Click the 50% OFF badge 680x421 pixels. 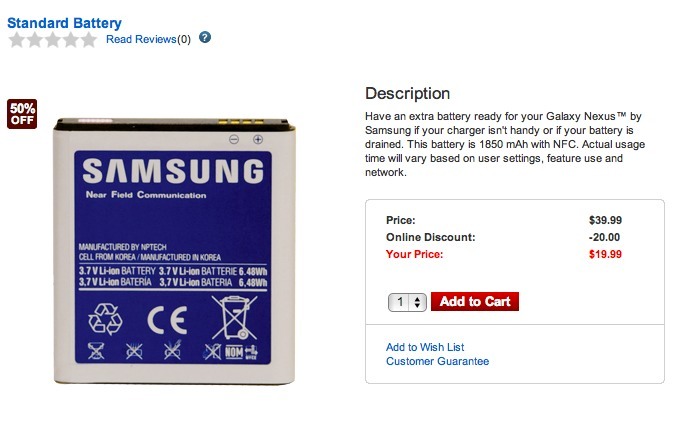pos(22,113)
